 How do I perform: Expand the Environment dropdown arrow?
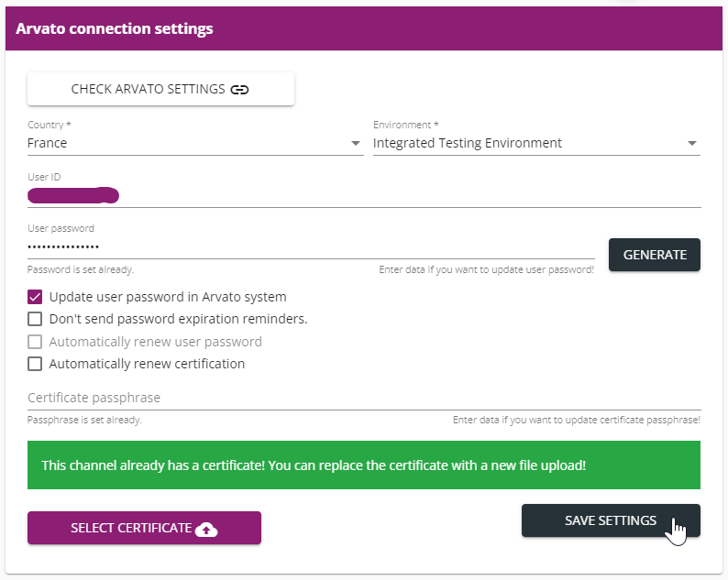692,143
